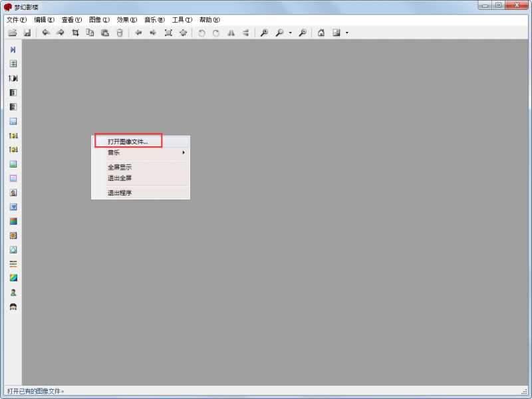Image resolution: width=532 pixels, height=399 pixels.
Task: Click the open file folder toolbar icon
Action: pyautogui.click(x=12, y=33)
